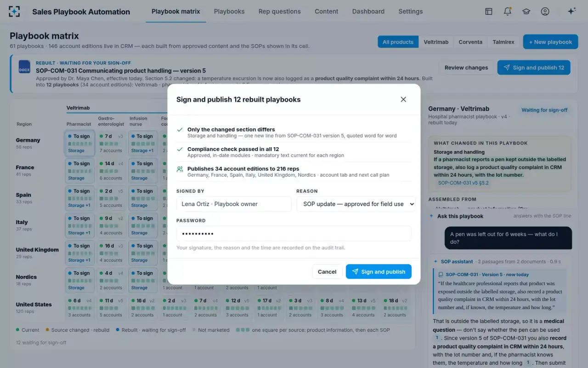Create a New playbook
The width and height of the screenshot is (588, 368).
point(550,42)
